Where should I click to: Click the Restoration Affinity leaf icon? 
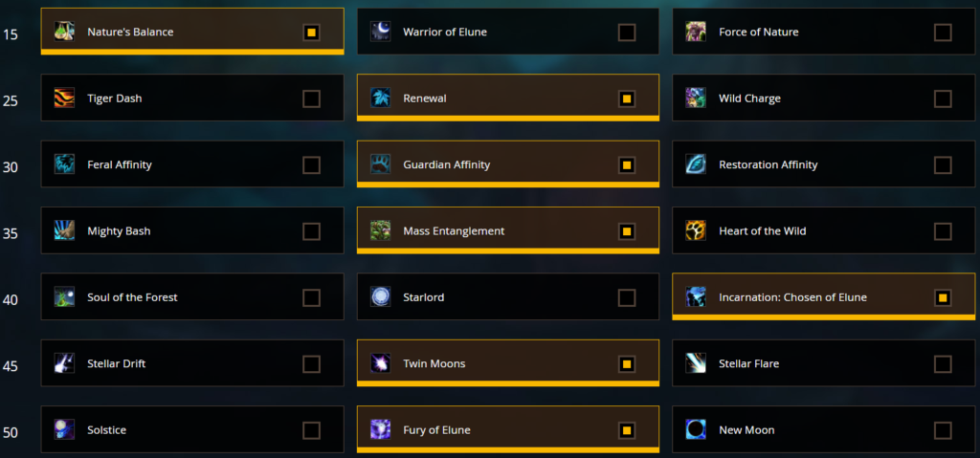tap(696, 165)
